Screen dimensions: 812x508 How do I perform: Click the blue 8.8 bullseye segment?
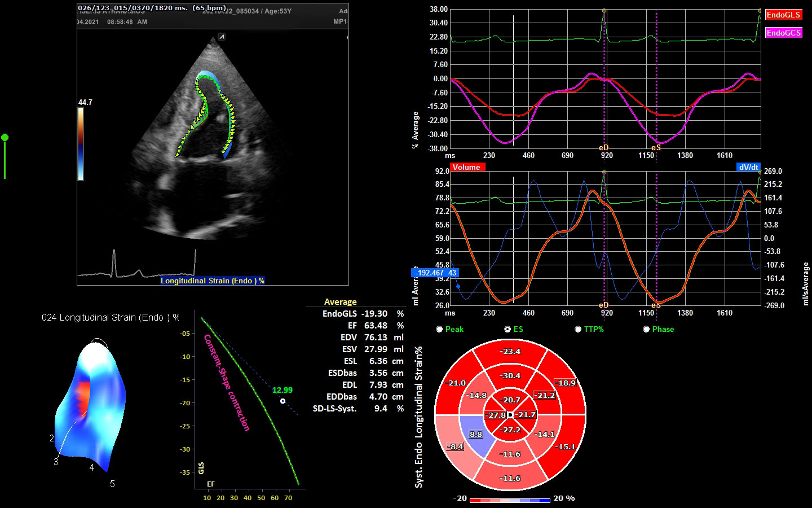coord(475,435)
